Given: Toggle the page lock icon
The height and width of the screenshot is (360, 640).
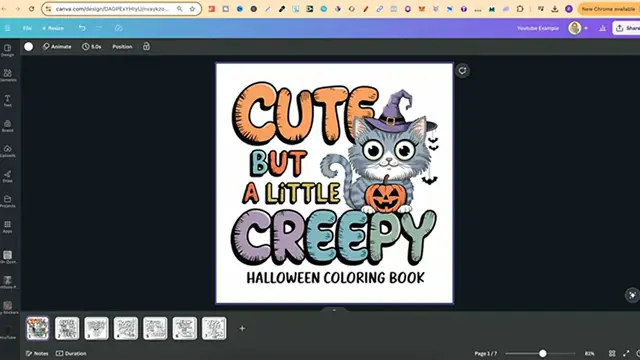Looking at the screenshot, I should coord(146,47).
